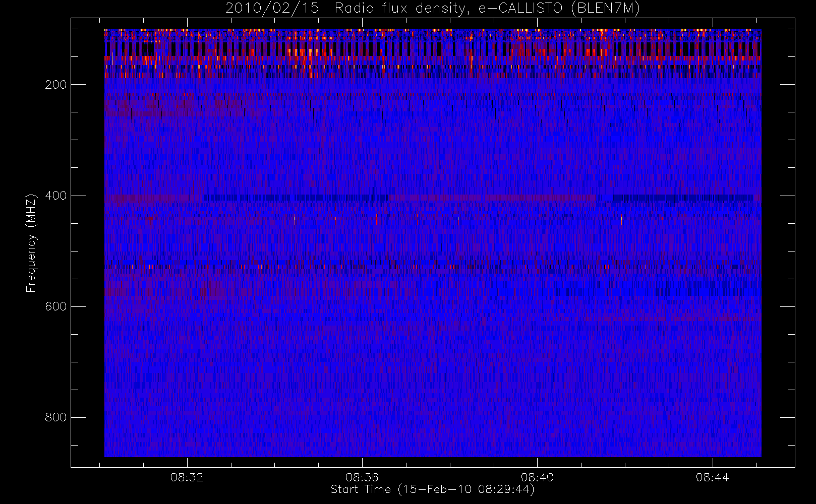Click the '200' frequency tick label
The image size is (816, 504).
point(55,85)
